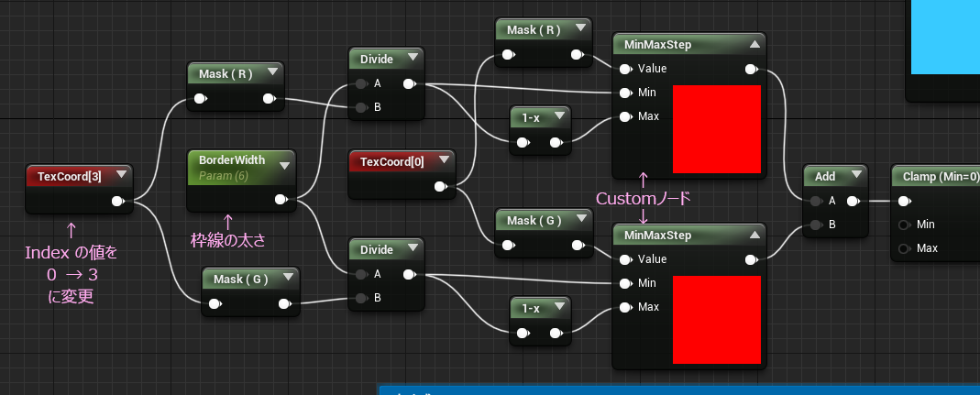The width and height of the screenshot is (980, 395).
Task: Click the Max pin on Clamp node
Action: [x=904, y=248]
